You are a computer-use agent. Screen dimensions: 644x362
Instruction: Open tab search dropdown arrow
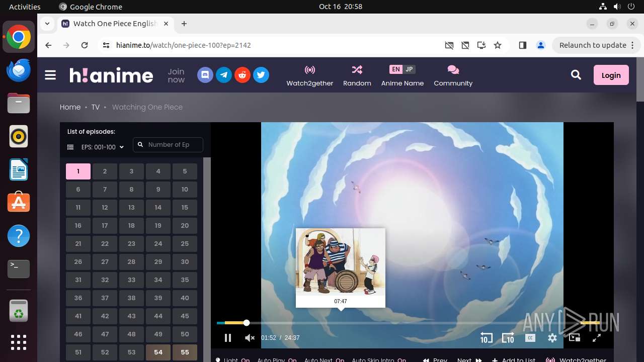(x=47, y=24)
